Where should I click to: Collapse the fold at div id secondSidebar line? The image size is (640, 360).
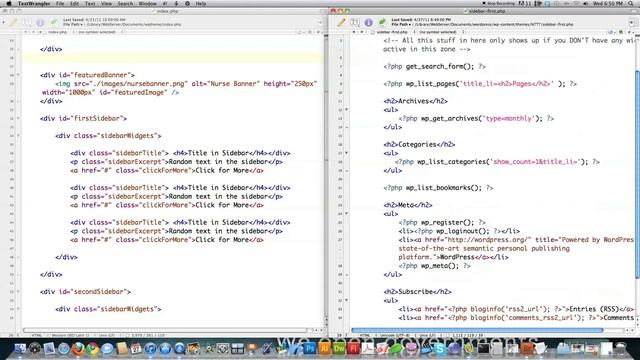click(x=18, y=292)
